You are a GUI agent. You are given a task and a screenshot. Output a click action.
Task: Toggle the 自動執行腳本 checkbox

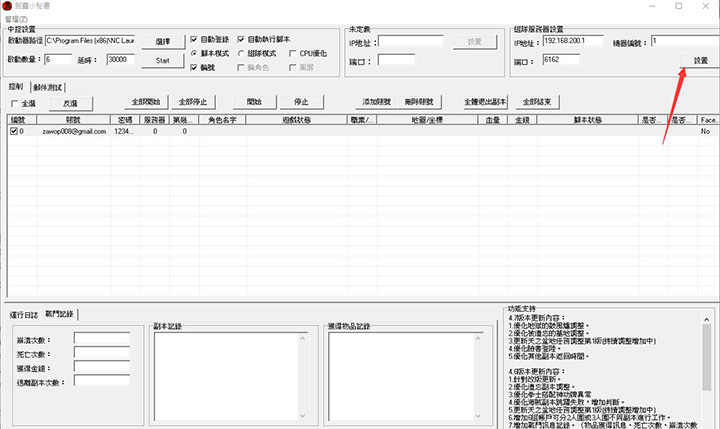click(x=242, y=39)
